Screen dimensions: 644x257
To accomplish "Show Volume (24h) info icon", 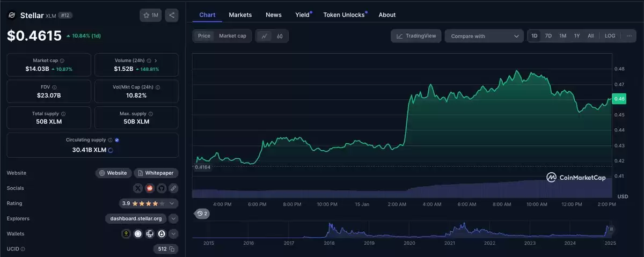I will [x=149, y=61].
